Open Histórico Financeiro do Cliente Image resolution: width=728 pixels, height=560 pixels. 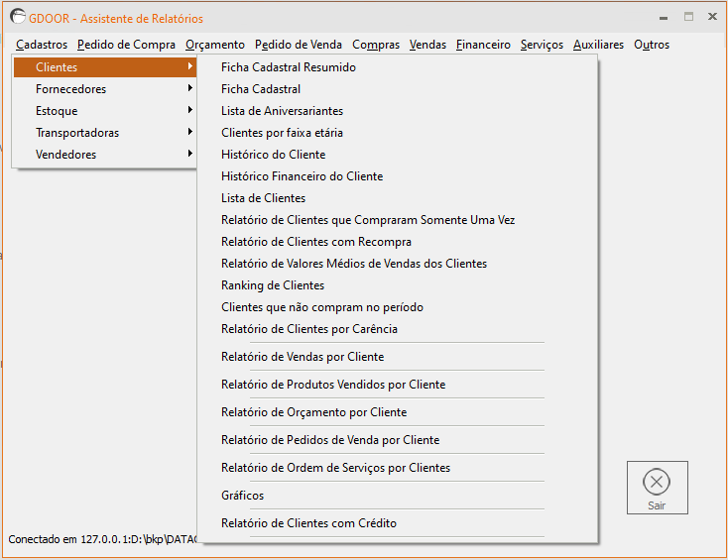(x=302, y=176)
